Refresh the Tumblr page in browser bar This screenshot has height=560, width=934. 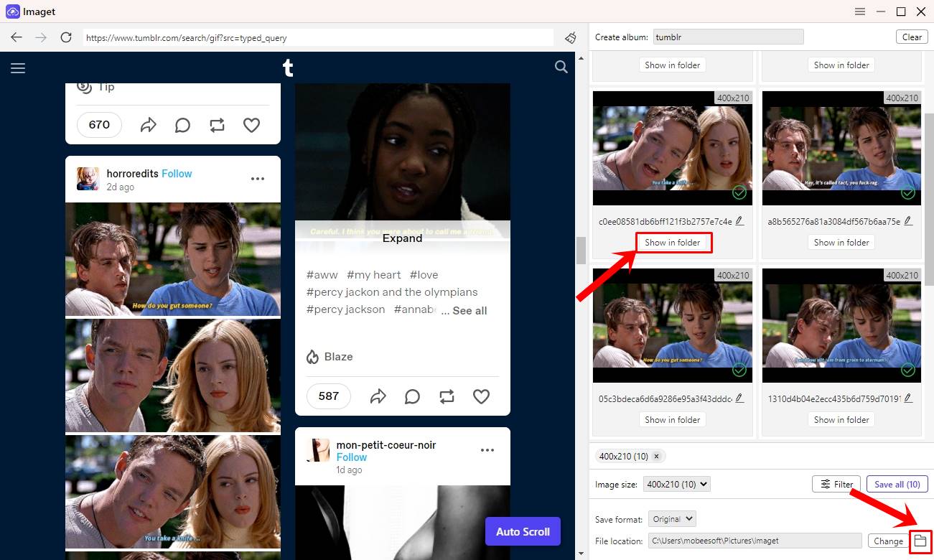(65, 37)
